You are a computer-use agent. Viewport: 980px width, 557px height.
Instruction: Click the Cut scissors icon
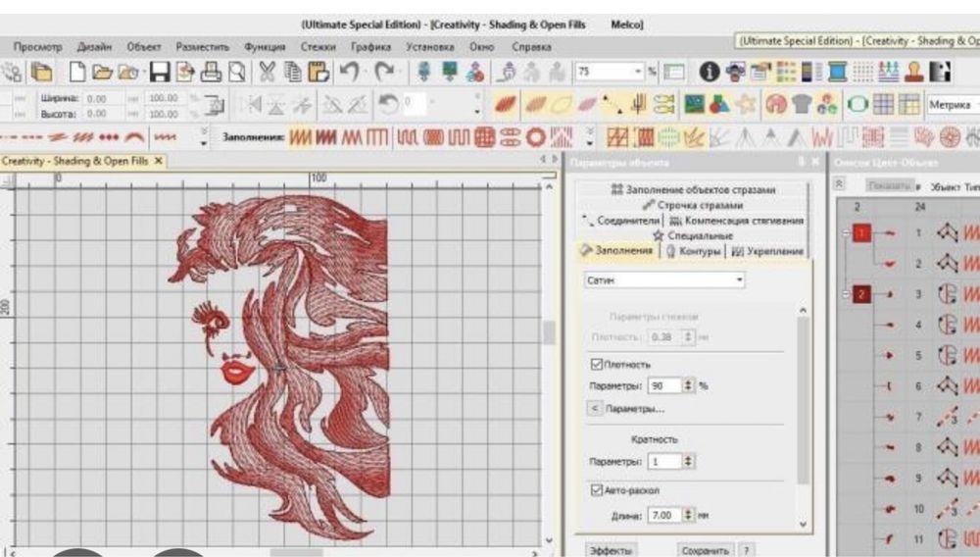267,72
